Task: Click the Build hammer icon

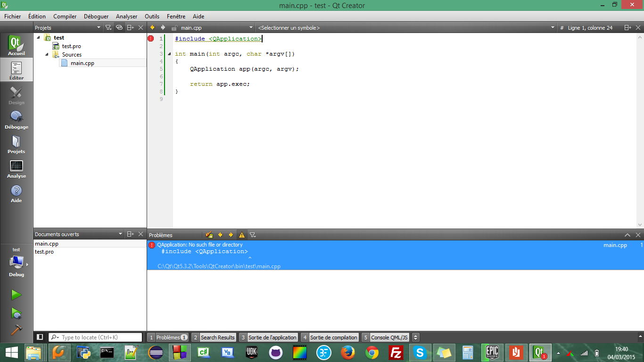Action: coord(16,330)
